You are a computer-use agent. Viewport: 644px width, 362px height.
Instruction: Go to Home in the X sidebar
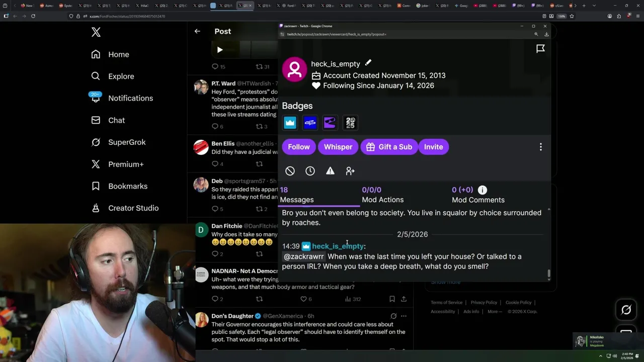(x=110, y=54)
